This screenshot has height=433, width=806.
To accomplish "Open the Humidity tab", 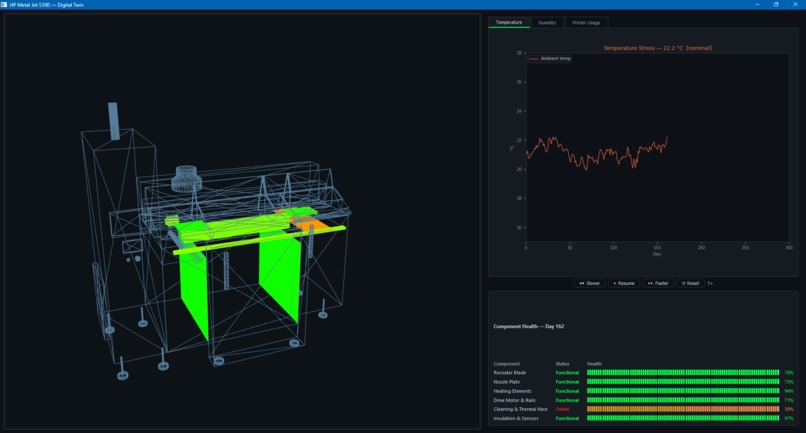I will tap(547, 23).
